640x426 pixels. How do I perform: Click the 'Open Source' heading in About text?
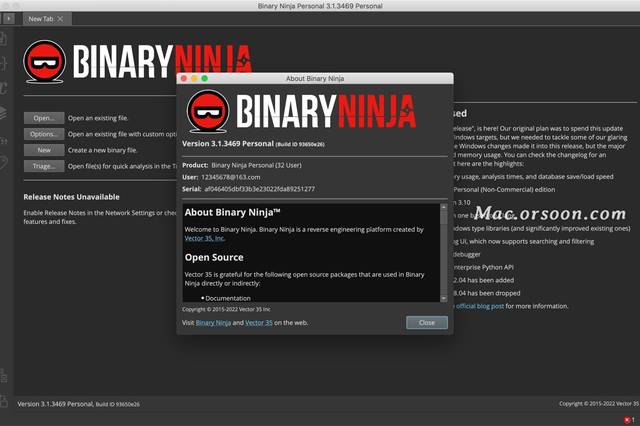coord(214,257)
